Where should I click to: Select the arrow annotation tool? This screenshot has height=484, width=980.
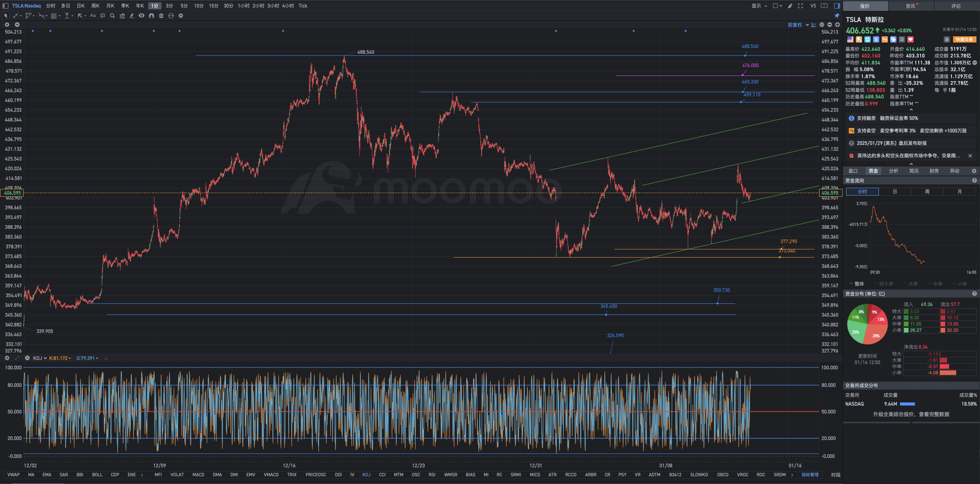click(x=80, y=16)
